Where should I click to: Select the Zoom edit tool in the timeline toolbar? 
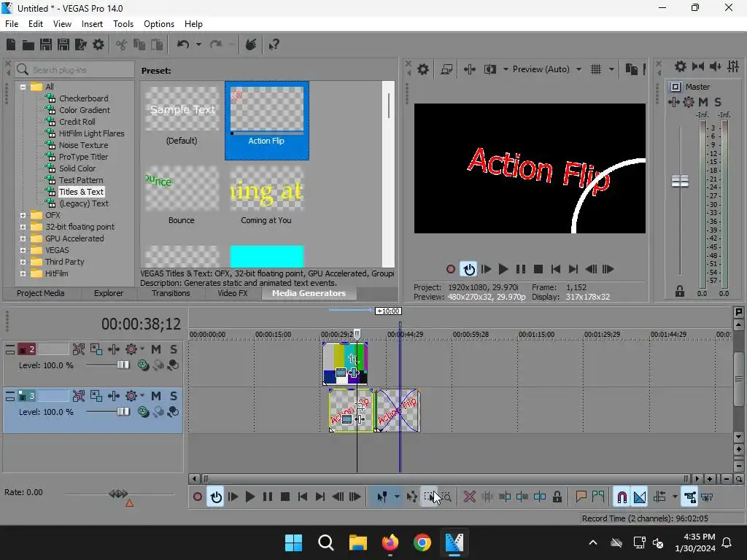[446, 497]
